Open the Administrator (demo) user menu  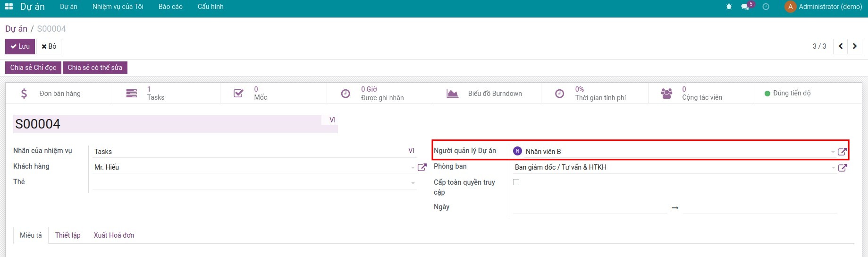coord(823,7)
